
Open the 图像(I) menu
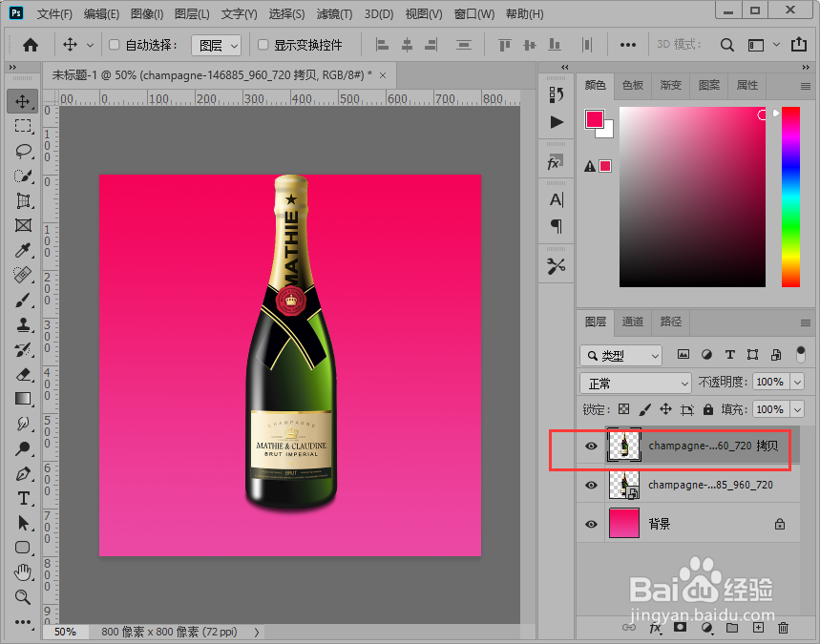point(147,14)
